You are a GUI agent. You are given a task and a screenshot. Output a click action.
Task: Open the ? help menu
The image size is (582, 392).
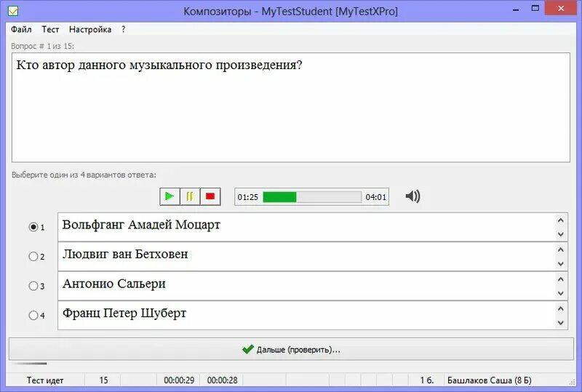123,29
